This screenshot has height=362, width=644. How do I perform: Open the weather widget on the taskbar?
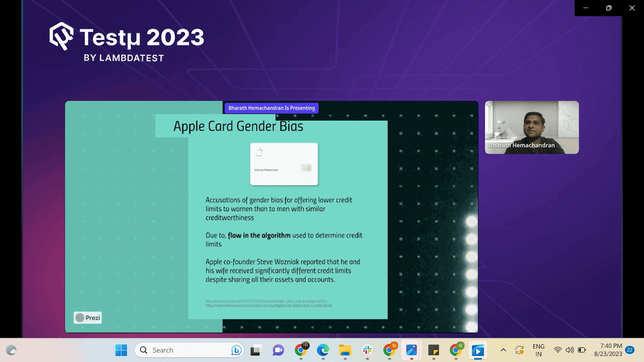11,350
